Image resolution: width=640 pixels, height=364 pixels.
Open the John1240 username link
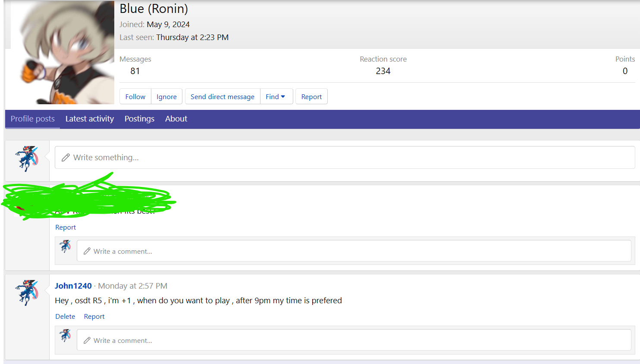point(73,286)
